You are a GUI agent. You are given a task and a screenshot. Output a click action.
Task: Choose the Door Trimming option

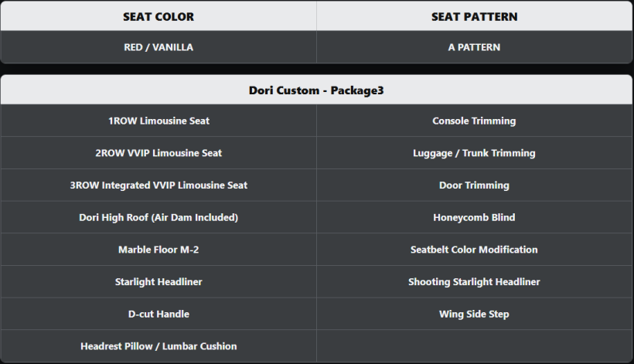point(474,185)
